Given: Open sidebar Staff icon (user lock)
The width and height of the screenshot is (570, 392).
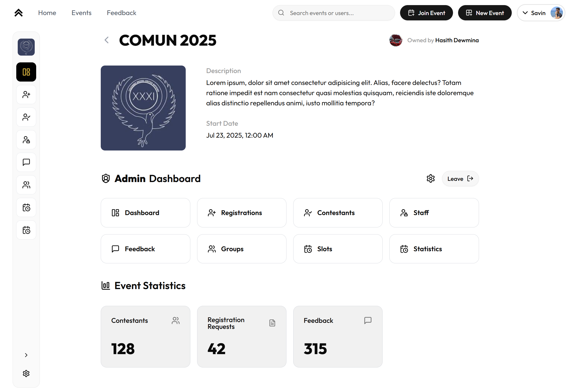Looking at the screenshot, I should [x=26, y=140].
